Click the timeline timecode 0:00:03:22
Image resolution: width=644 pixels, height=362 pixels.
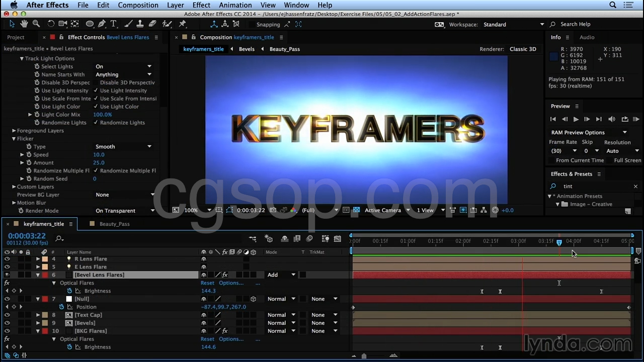[x=27, y=236]
